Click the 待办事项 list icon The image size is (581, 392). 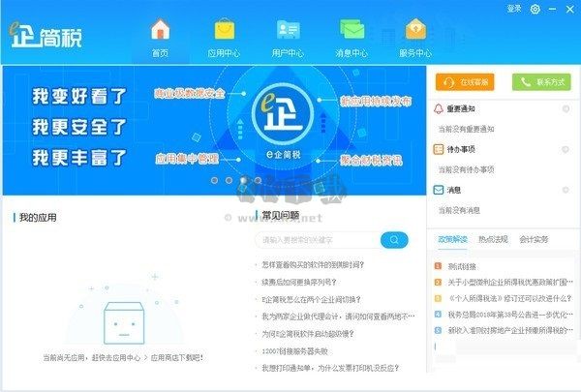click(439, 149)
